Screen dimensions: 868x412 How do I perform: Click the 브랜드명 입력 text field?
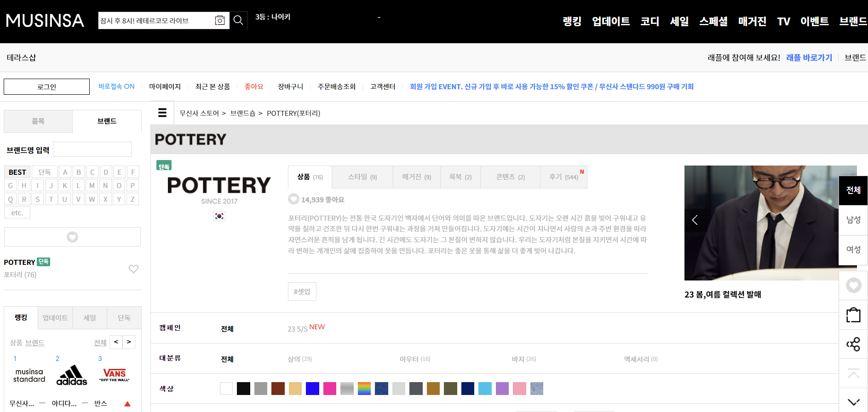tap(92, 149)
